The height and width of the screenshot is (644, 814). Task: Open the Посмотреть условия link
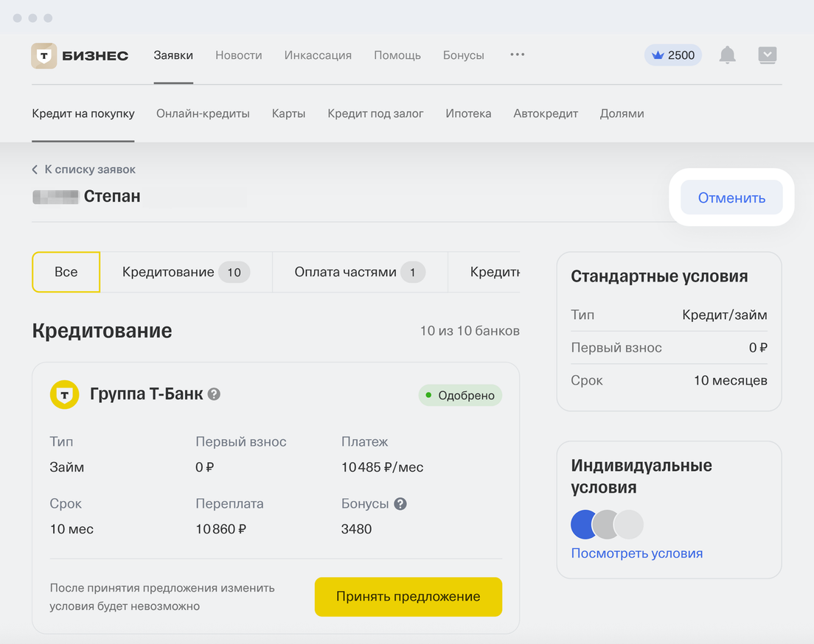point(636,553)
